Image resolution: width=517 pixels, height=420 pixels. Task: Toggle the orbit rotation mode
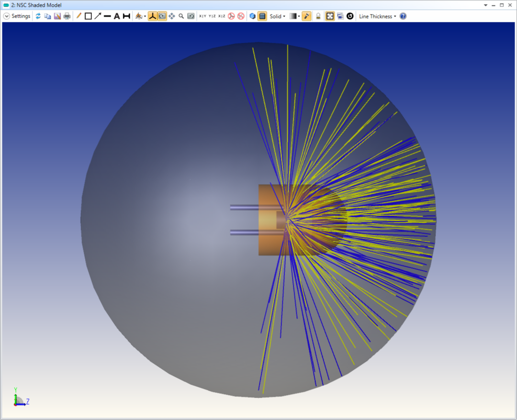pyautogui.click(x=162, y=16)
